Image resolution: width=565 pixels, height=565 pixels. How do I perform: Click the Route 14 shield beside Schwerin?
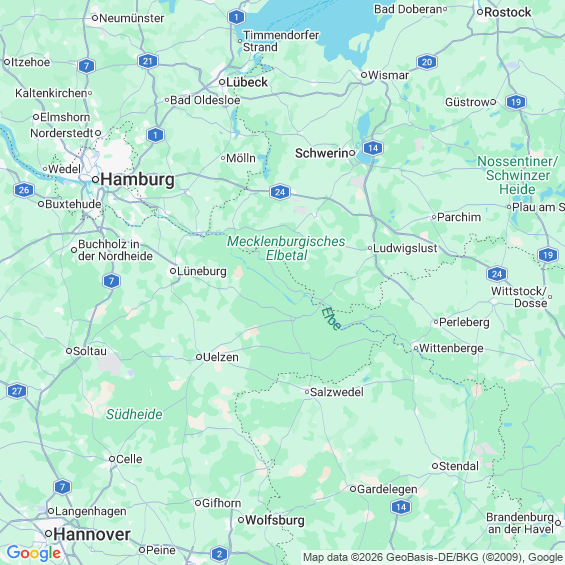pos(373,148)
